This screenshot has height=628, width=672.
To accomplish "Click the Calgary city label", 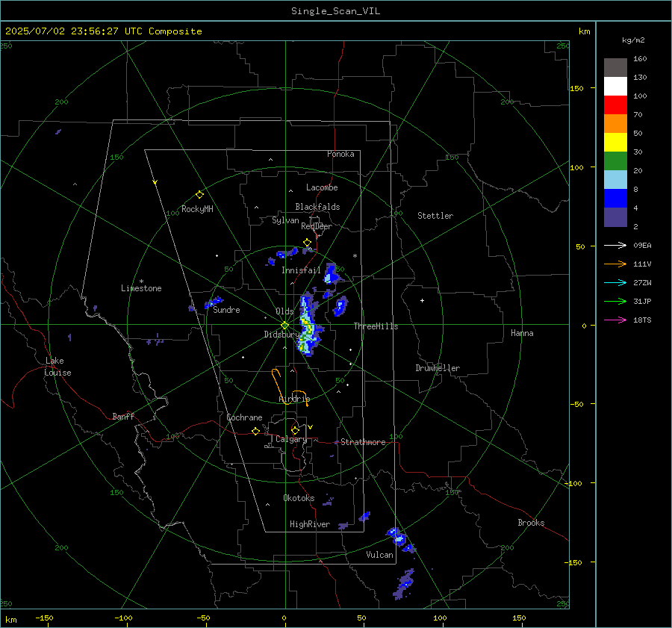I will (x=291, y=439).
